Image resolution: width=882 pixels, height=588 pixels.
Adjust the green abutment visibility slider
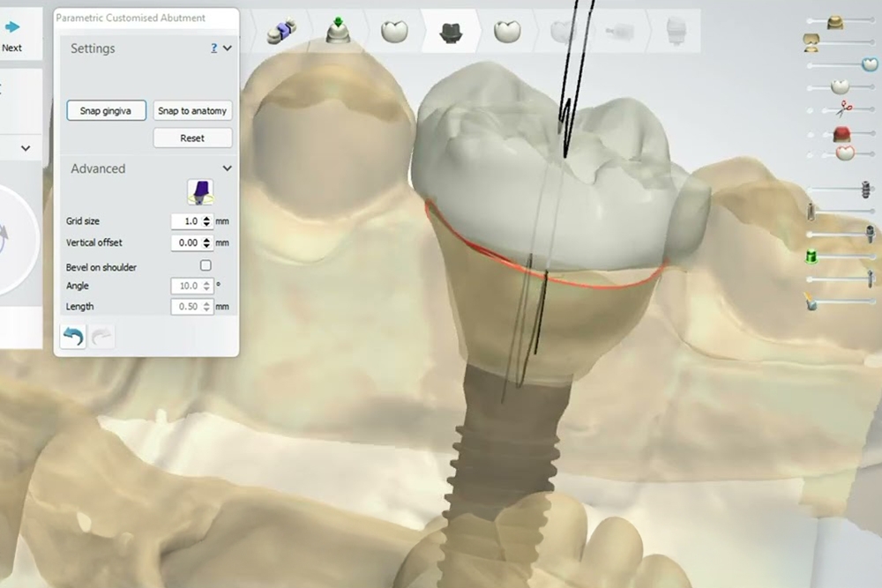[811, 257]
